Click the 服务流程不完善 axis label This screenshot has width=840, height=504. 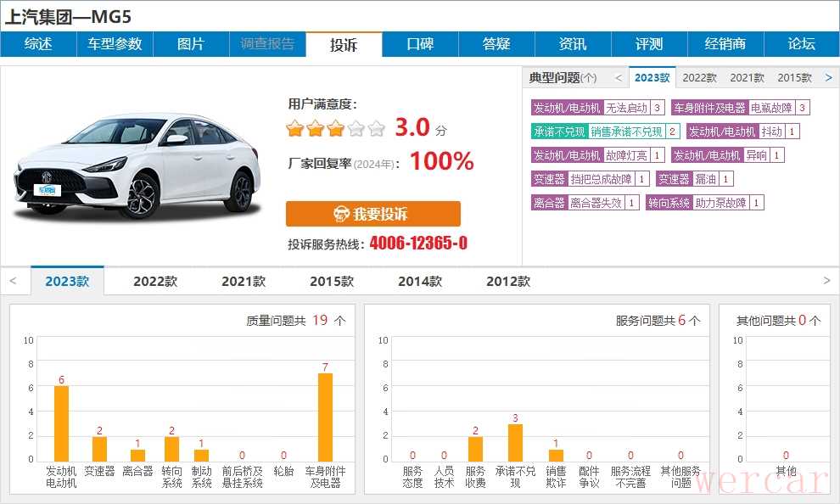click(630, 477)
